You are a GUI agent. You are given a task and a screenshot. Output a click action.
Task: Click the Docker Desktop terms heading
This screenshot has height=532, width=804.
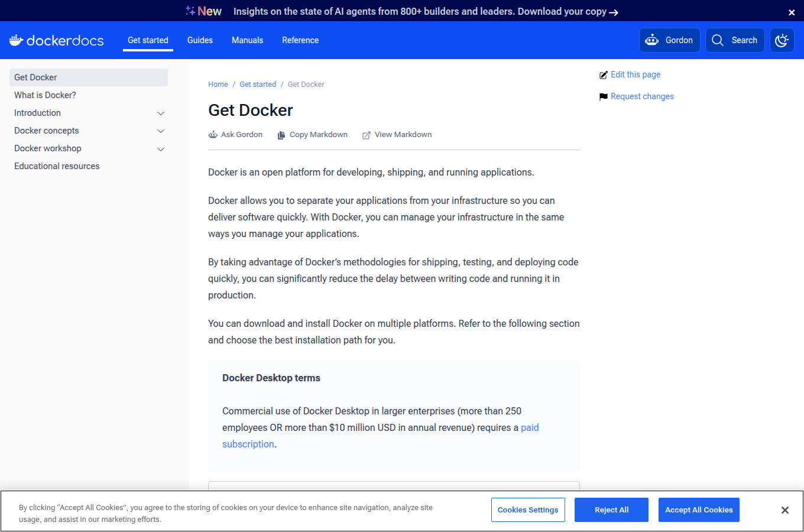pyautogui.click(x=271, y=378)
